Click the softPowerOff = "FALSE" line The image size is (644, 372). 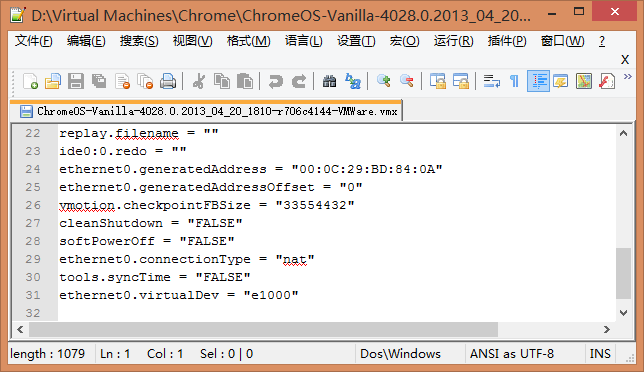(147, 241)
